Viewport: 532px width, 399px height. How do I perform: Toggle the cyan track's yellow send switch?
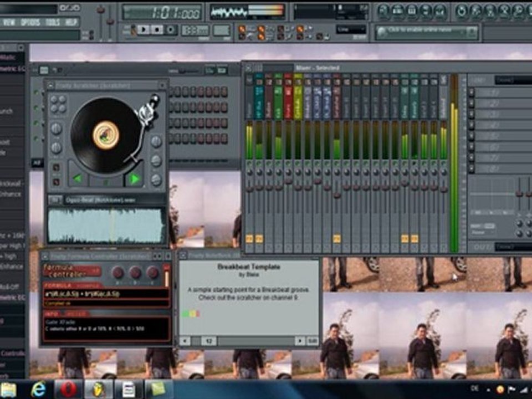[259, 239]
